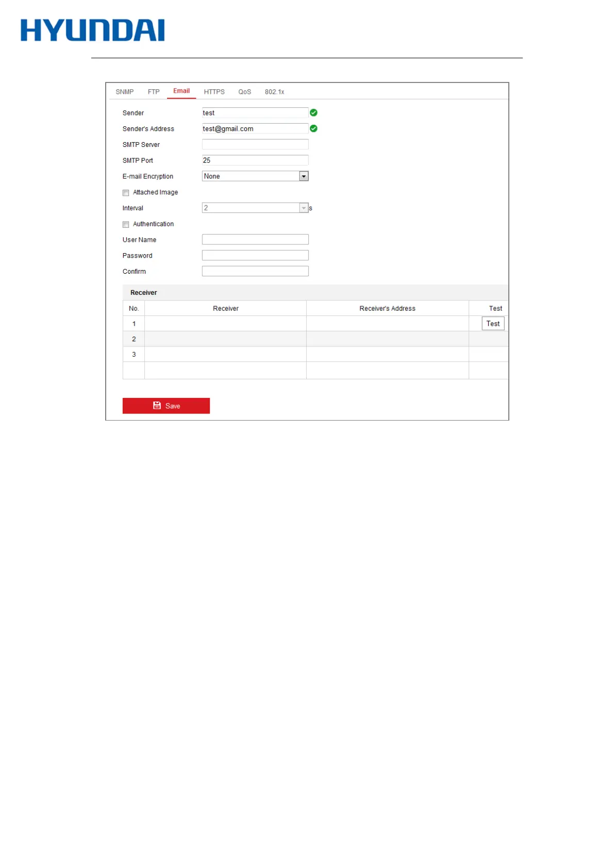Click the HYUNDAI logo
This screenshot has height=868, width=614.
(x=93, y=30)
